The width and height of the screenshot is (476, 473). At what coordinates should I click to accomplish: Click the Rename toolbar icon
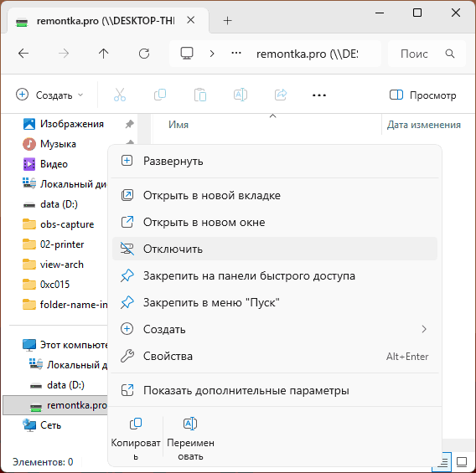[241, 95]
